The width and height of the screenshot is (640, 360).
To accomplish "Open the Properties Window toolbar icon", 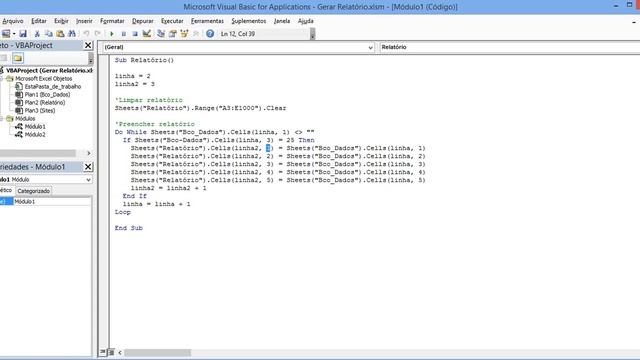I will (x=173, y=34).
